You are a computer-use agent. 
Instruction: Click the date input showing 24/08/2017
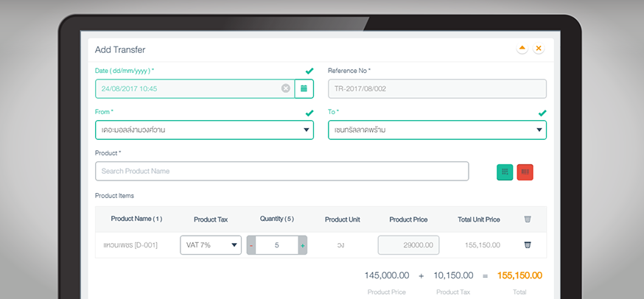tap(188, 88)
